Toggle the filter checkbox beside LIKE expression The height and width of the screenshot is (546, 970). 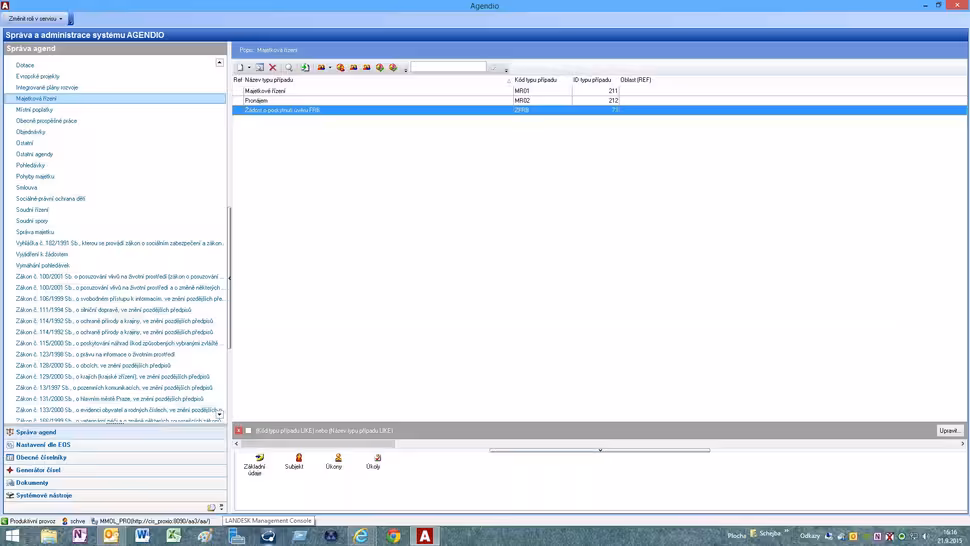(249, 431)
